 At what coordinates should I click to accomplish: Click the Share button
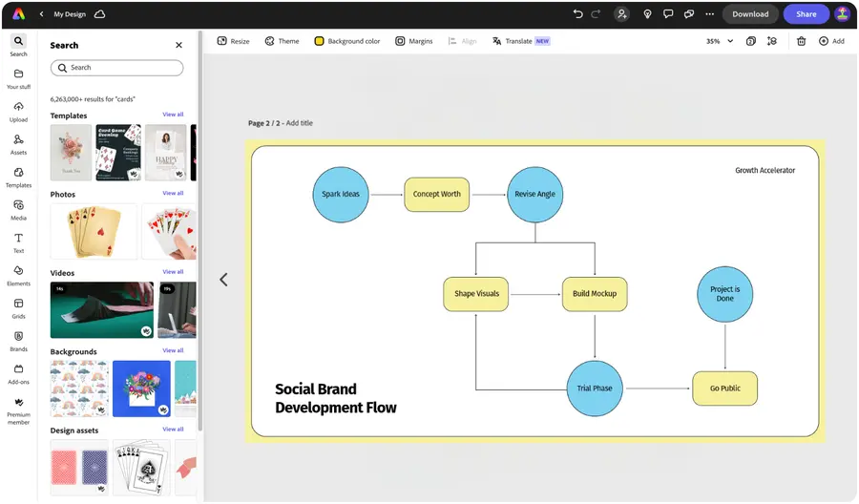click(806, 14)
